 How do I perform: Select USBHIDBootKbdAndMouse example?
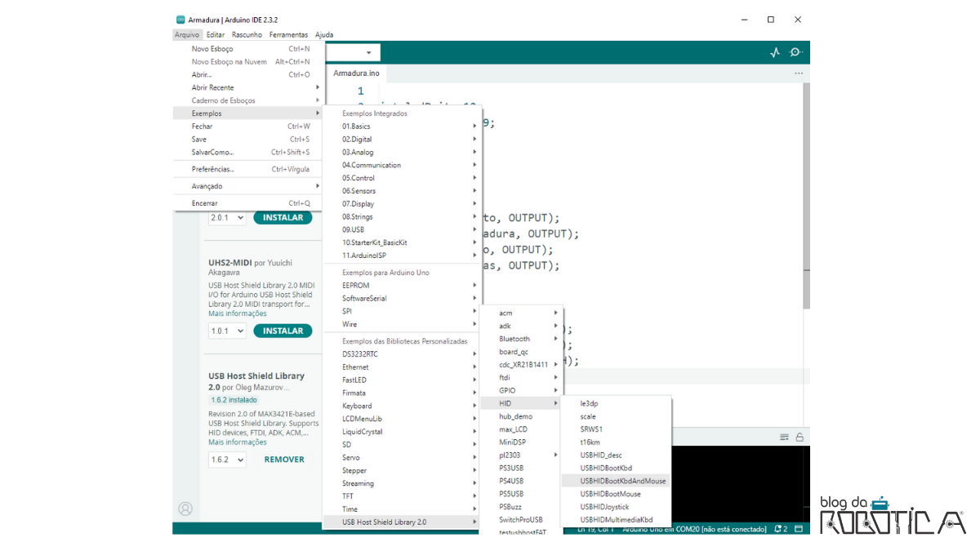pyautogui.click(x=622, y=481)
